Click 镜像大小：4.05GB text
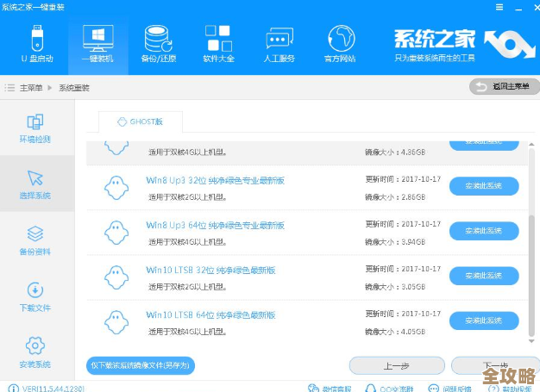This screenshot has height=392, width=540. 395,332
